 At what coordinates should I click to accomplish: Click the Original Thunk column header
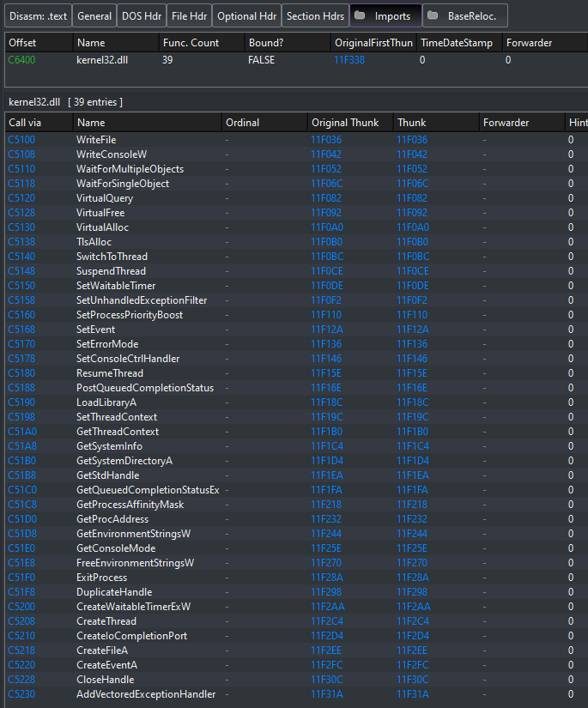tap(350, 123)
